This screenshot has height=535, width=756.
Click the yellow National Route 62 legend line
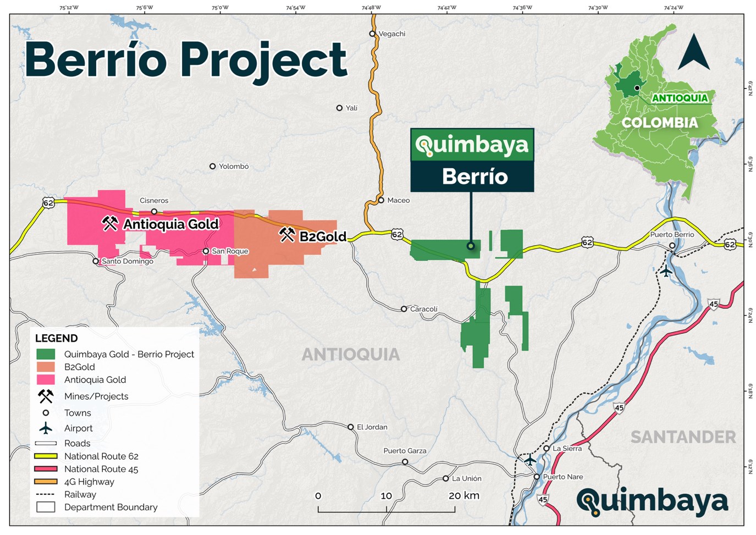tap(46, 456)
